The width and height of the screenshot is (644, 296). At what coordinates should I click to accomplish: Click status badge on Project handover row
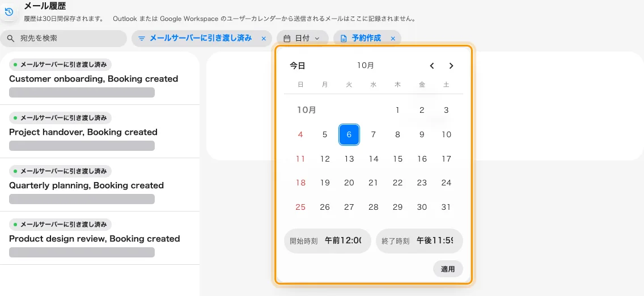coord(60,118)
